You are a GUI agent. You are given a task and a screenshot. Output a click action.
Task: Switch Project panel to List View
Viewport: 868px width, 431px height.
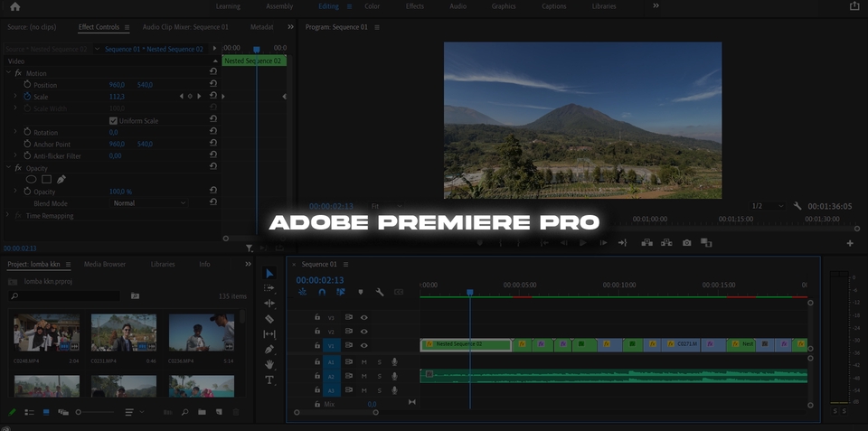pyautogui.click(x=29, y=412)
